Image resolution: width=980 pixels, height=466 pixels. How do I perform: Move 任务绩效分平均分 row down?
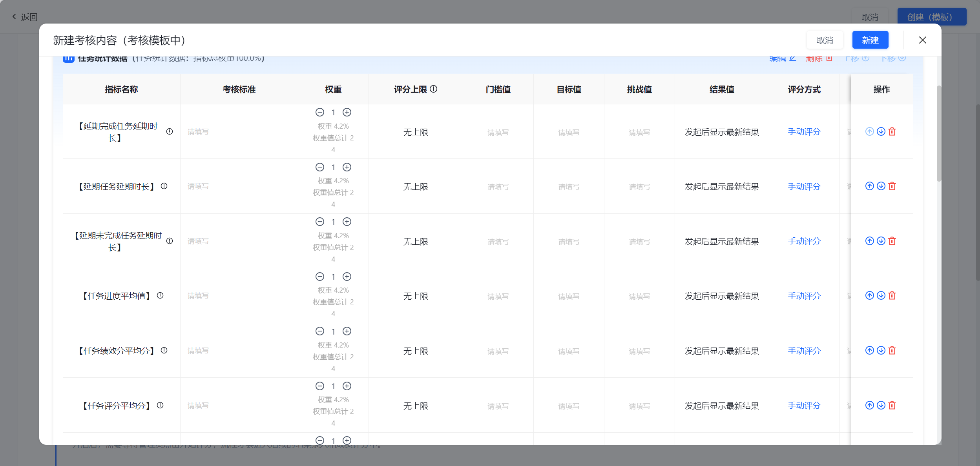click(x=881, y=351)
